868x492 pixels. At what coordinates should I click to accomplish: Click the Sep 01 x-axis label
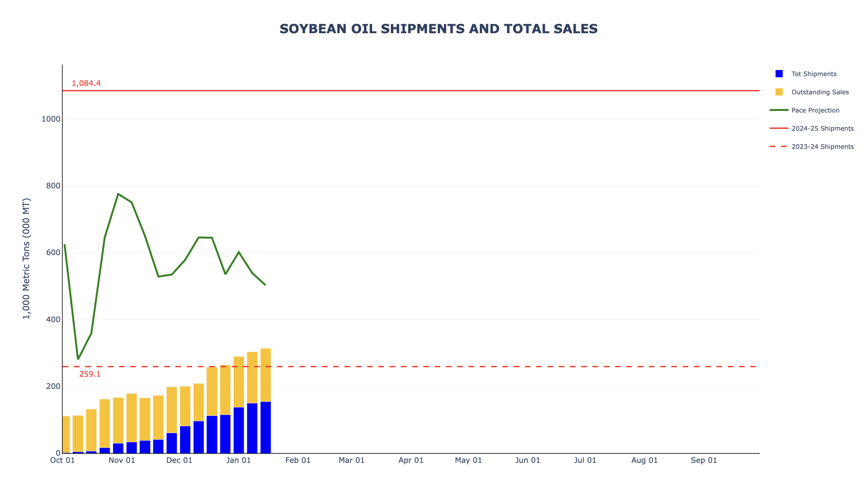(704, 460)
